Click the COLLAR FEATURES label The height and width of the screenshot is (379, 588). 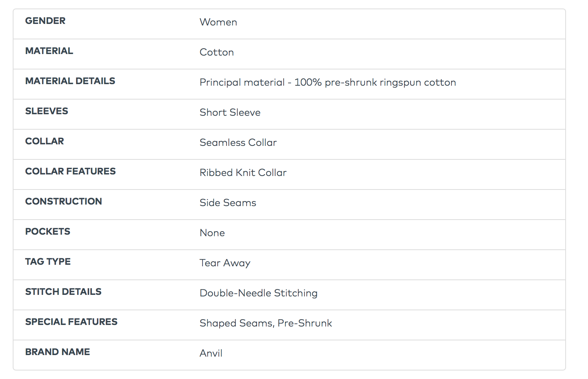[70, 171]
